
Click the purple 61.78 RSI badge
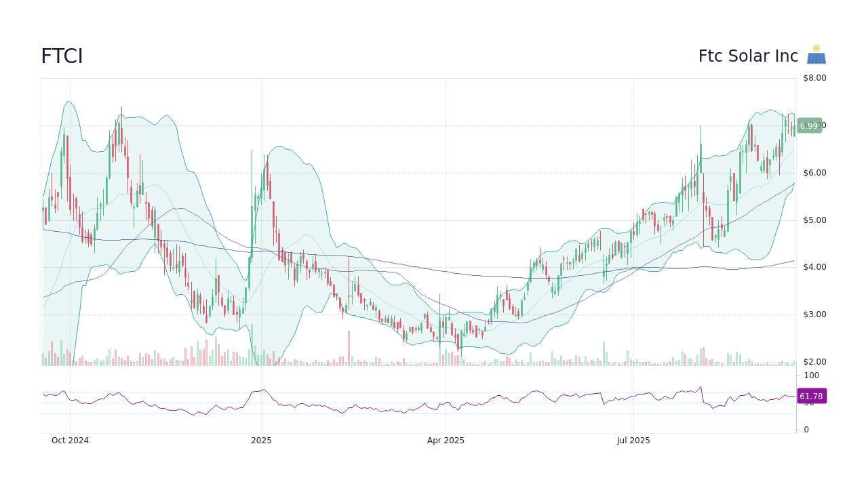[811, 396]
